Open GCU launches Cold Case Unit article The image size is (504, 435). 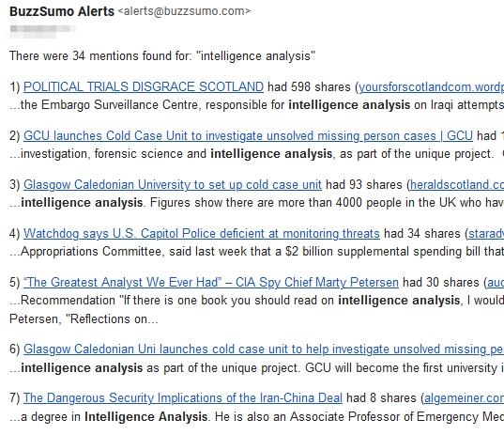[248, 136]
